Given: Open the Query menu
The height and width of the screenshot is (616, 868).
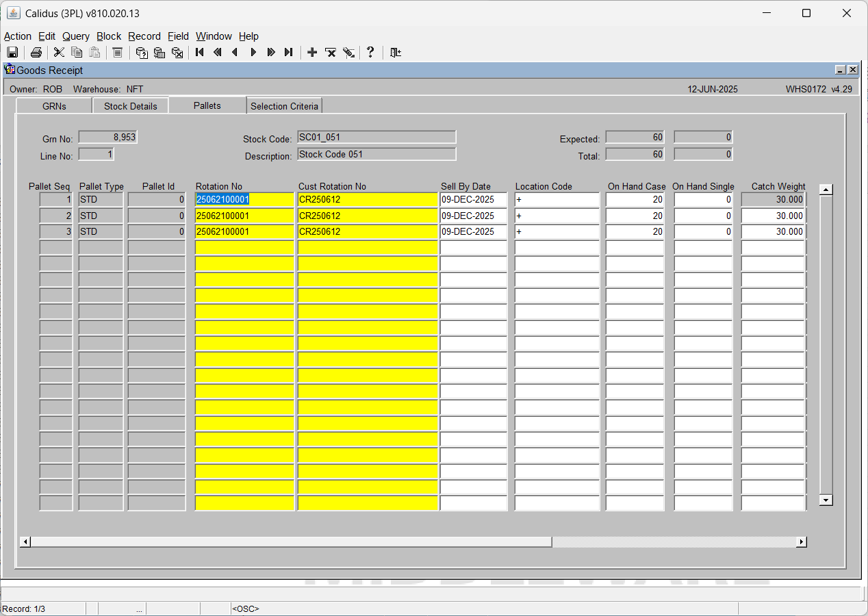Looking at the screenshot, I should [76, 36].
